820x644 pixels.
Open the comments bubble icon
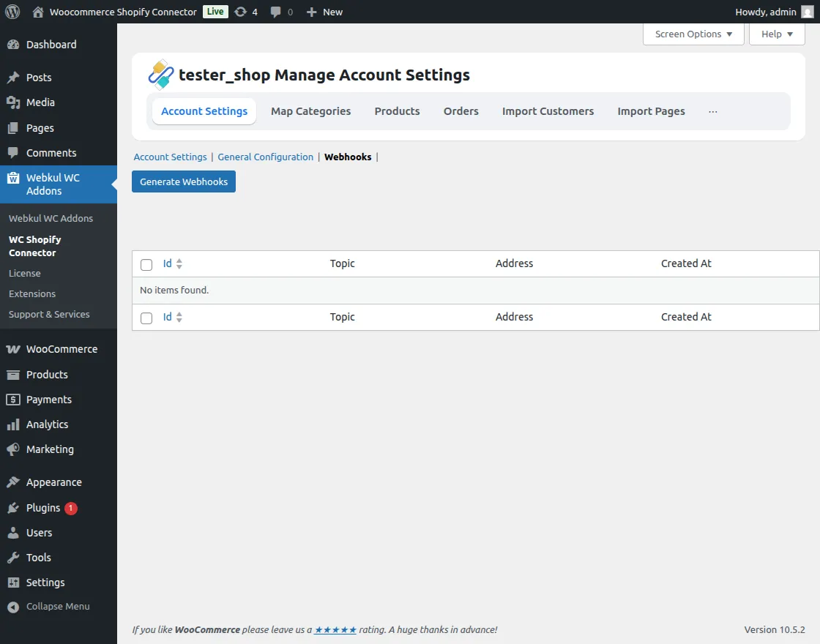pyautogui.click(x=277, y=12)
